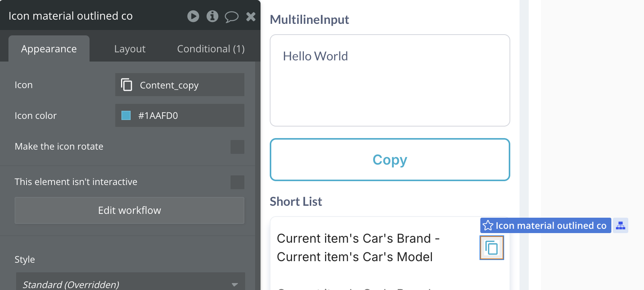Switch to the Layout tab
The height and width of the screenshot is (290, 644).
[130, 49]
